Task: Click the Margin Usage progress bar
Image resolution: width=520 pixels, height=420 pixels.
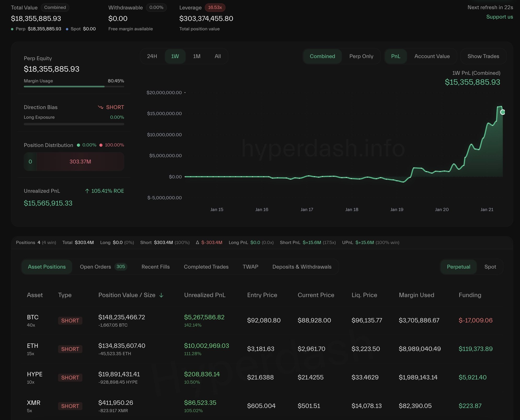Action: (x=74, y=87)
